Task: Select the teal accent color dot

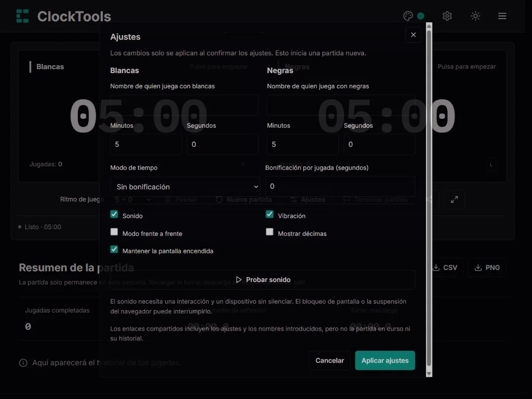Action: (x=421, y=16)
